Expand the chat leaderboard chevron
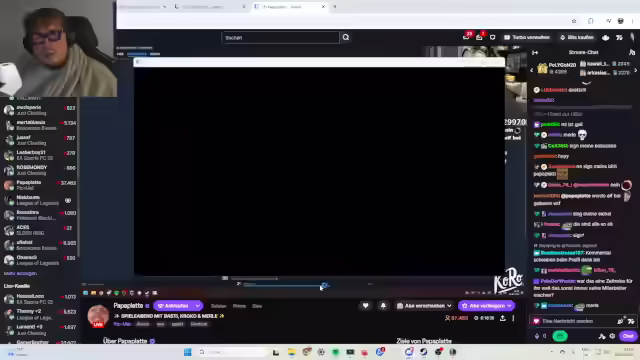This screenshot has height=360, width=640. tap(587, 82)
